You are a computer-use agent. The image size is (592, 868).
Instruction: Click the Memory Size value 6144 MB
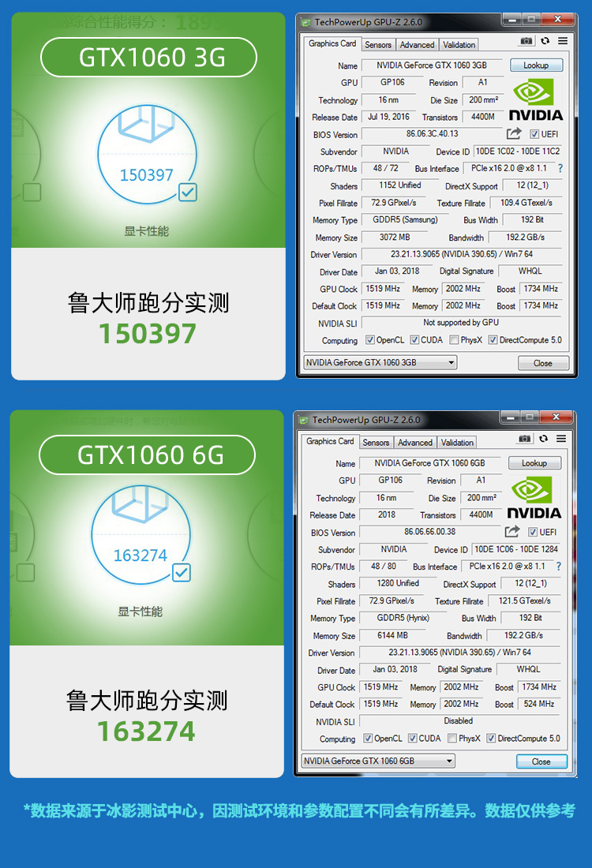392,635
